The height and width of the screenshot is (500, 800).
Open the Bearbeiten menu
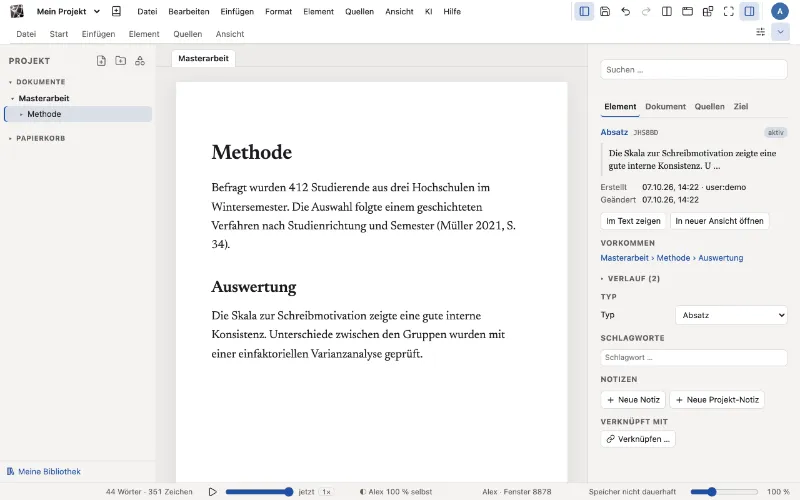[x=189, y=11]
